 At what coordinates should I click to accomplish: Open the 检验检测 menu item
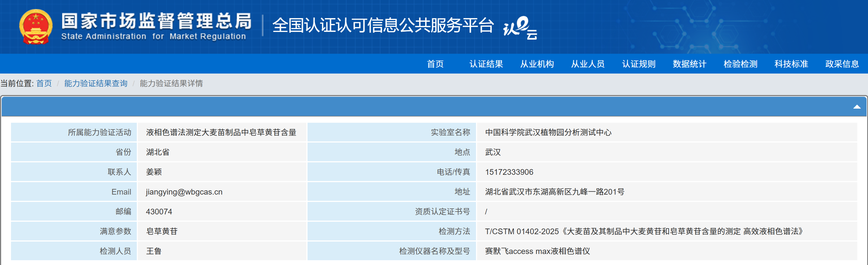(x=740, y=64)
